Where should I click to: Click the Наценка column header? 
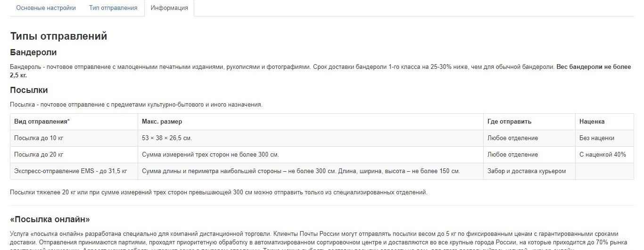[604, 122]
